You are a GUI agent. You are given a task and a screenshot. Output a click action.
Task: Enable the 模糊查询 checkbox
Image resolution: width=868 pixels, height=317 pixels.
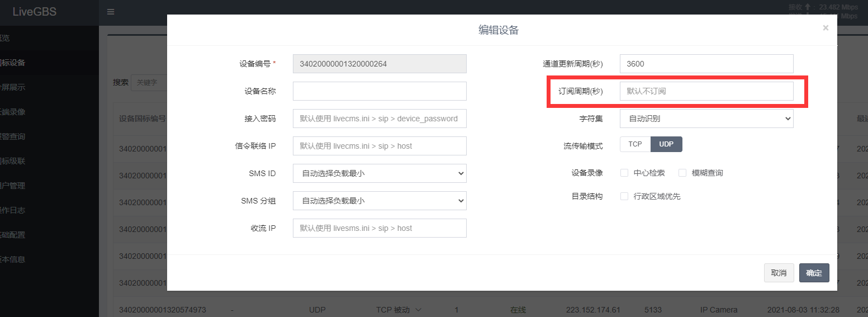coord(682,173)
